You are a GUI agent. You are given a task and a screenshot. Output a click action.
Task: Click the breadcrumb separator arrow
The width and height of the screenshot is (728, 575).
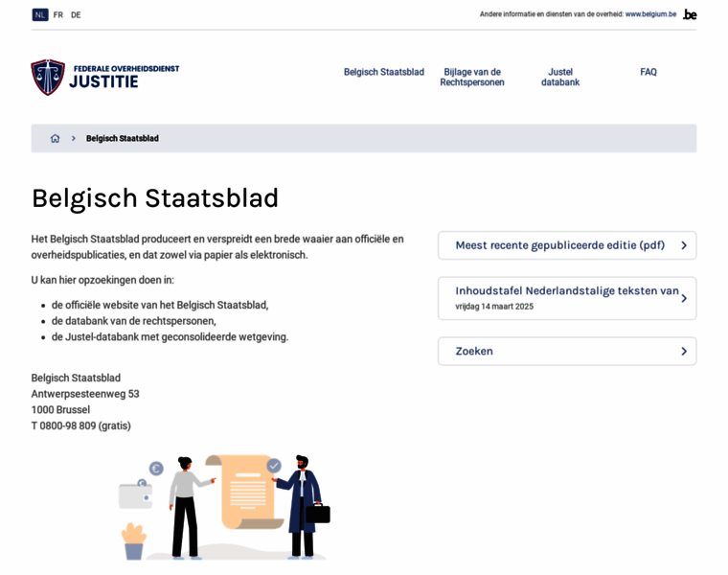74,138
